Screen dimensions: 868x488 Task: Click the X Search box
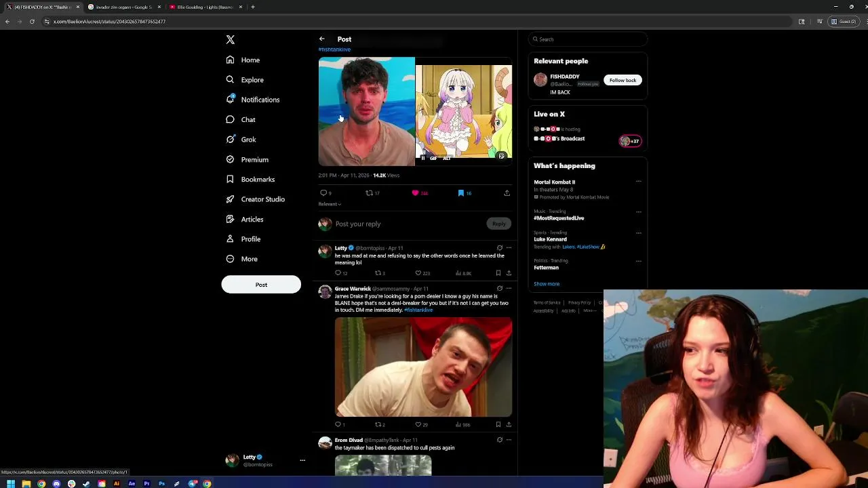point(588,39)
